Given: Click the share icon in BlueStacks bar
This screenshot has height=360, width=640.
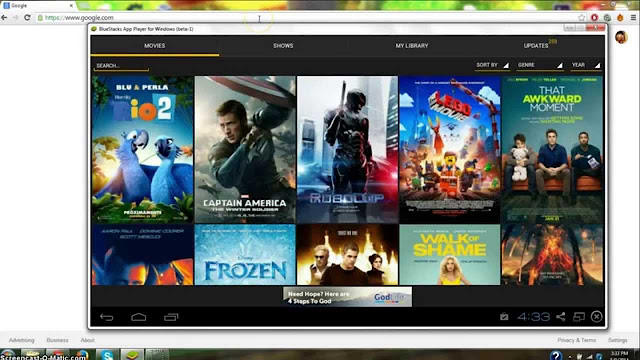Looking at the screenshot, I should (x=561, y=317).
